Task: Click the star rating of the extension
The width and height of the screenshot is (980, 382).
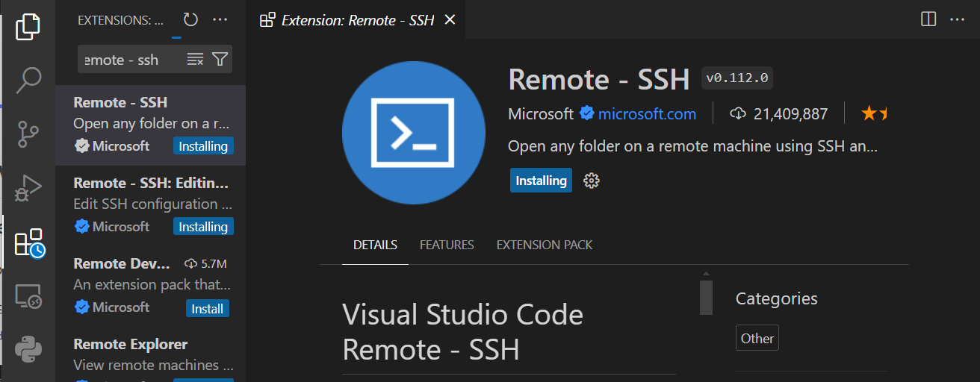Action: click(x=874, y=114)
